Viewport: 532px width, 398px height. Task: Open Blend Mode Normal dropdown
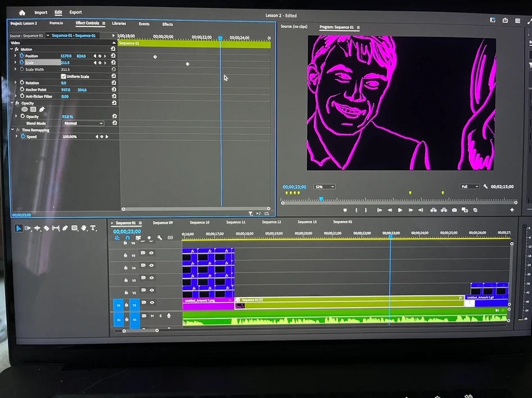[83, 123]
